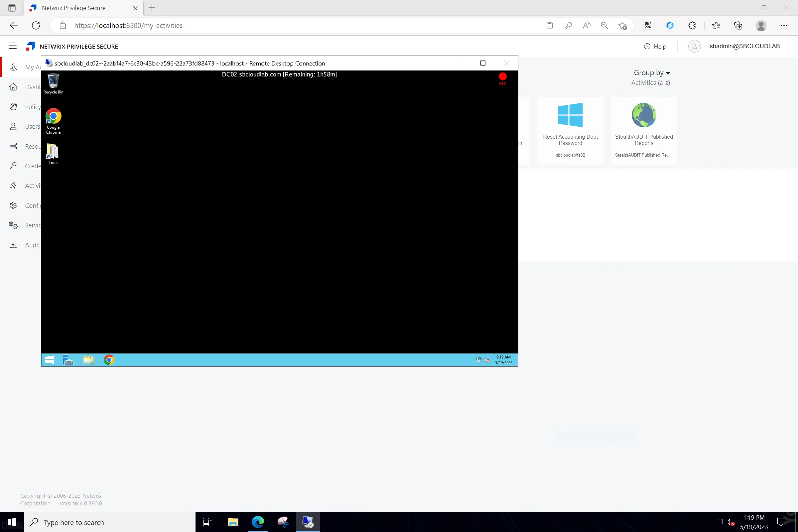The height and width of the screenshot is (532, 798).
Task: Open browser Settings and more menu
Action: [x=784, y=26]
